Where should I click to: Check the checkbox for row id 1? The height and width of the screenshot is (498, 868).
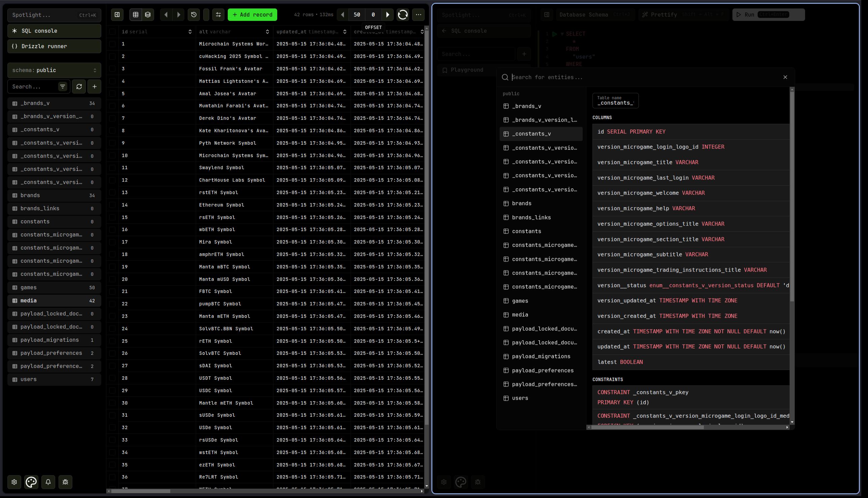[112, 44]
